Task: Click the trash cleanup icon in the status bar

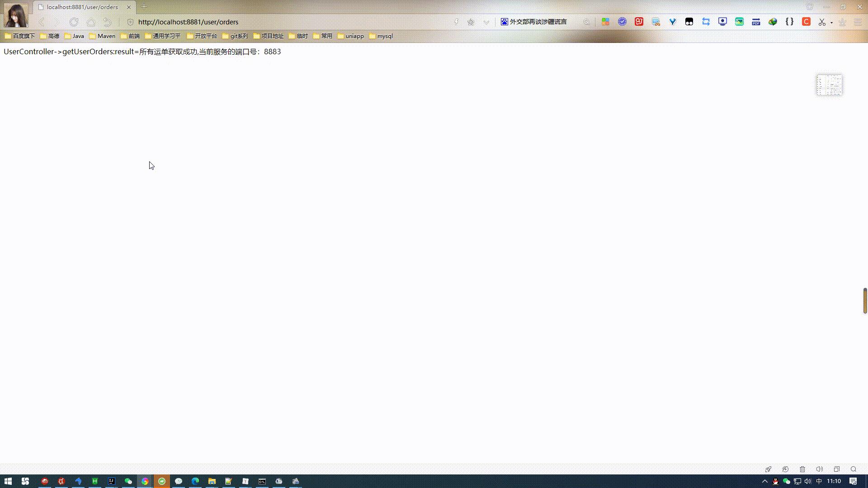Action: [802, 469]
